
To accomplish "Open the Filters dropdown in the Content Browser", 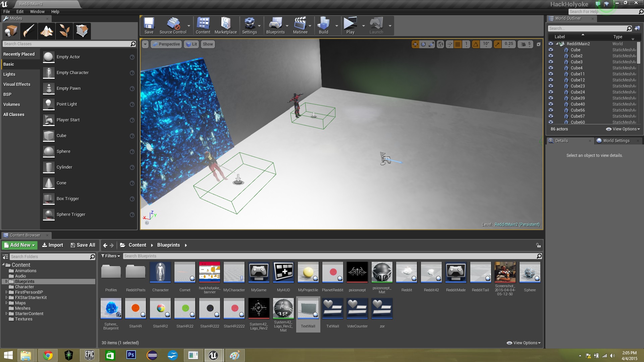I will [x=111, y=256].
